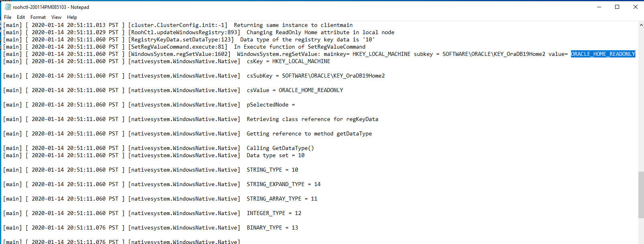The width and height of the screenshot is (644, 244).
Task: Open the Help menu
Action: (x=72, y=17)
